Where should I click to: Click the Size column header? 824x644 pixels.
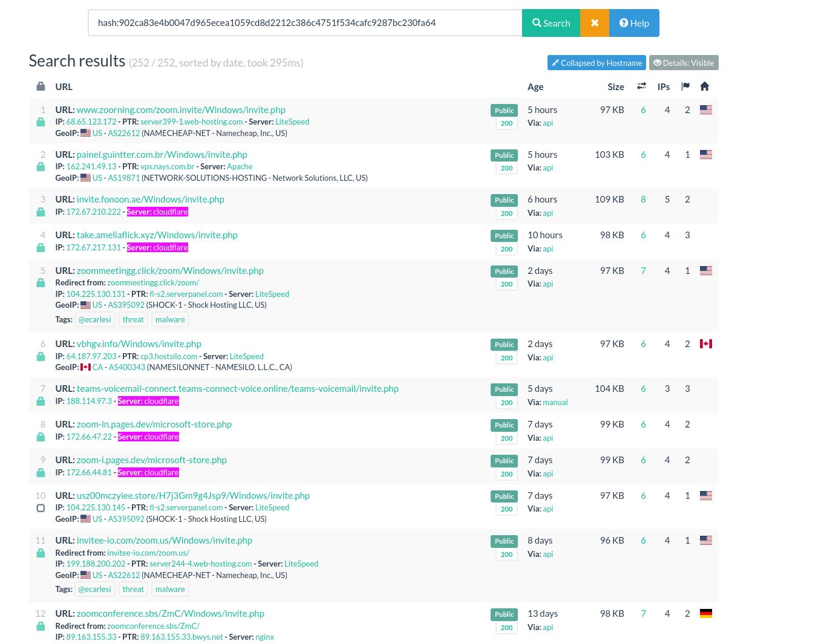[x=616, y=87]
